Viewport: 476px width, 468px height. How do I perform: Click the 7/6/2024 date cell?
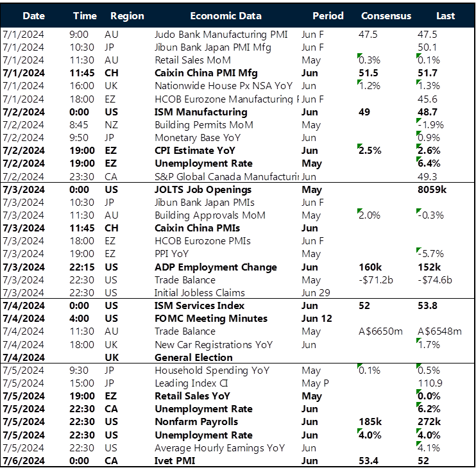[24, 461]
